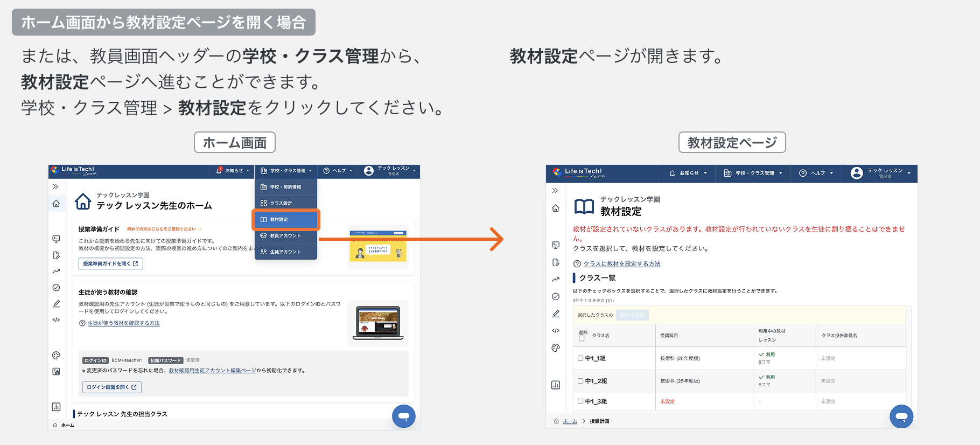Screen dimensions: 980x445
Task: Open クラスに教材を設定する方法 link
Action: pyautogui.click(x=622, y=264)
